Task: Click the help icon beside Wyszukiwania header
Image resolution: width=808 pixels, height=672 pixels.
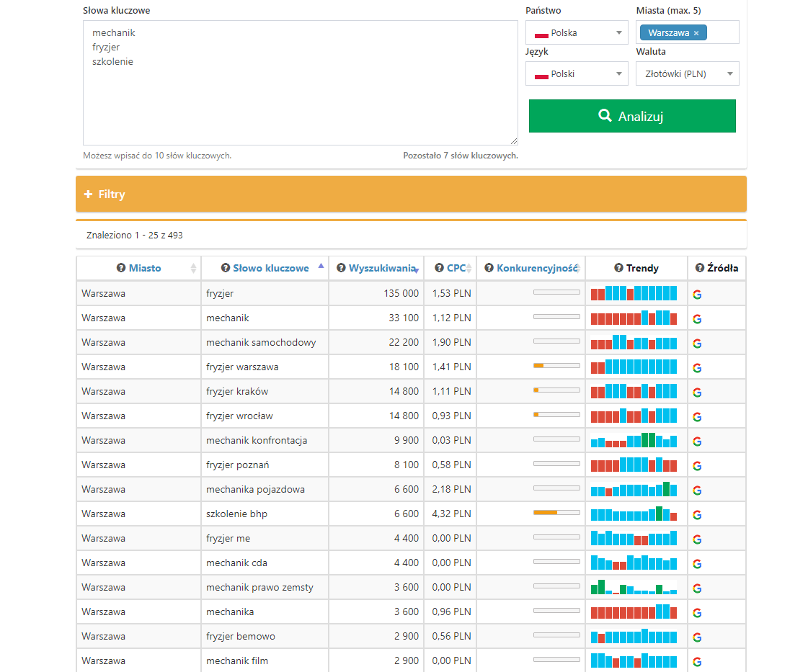Action: [x=341, y=268]
